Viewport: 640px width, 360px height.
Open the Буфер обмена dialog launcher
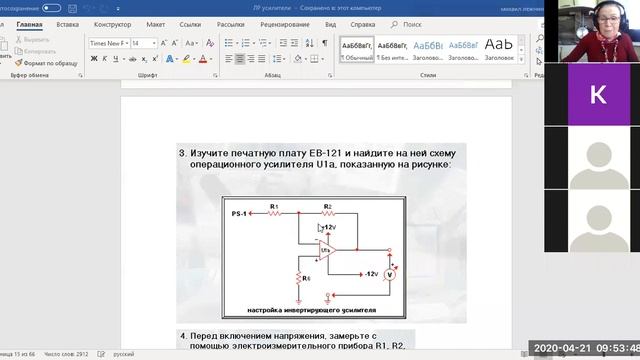pyautogui.click(x=80, y=76)
